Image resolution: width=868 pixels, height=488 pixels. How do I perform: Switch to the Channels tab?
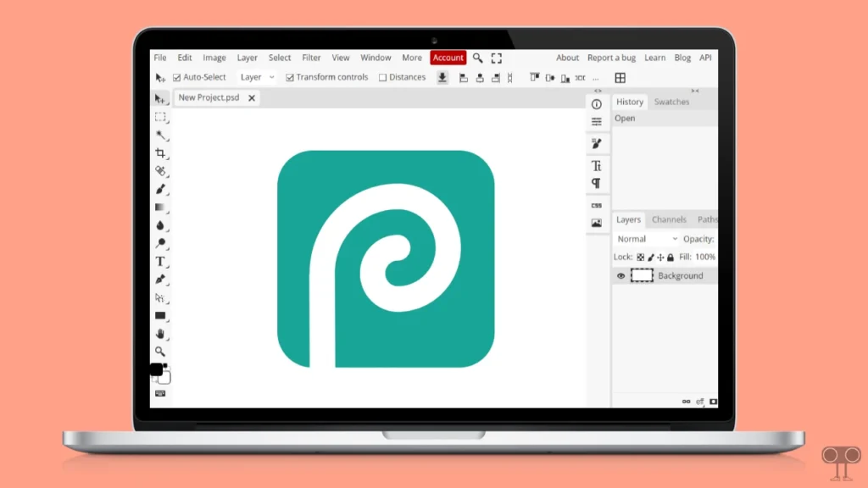(x=669, y=219)
